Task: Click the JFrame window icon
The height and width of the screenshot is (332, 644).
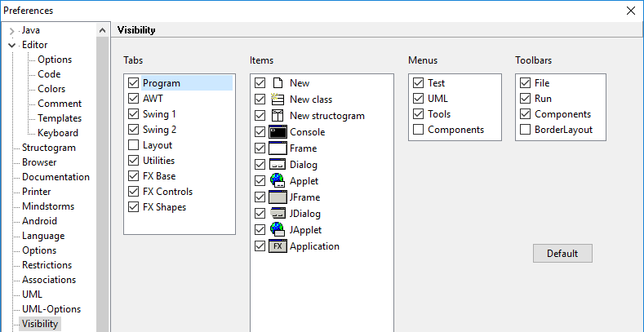Action: pyautogui.click(x=277, y=197)
